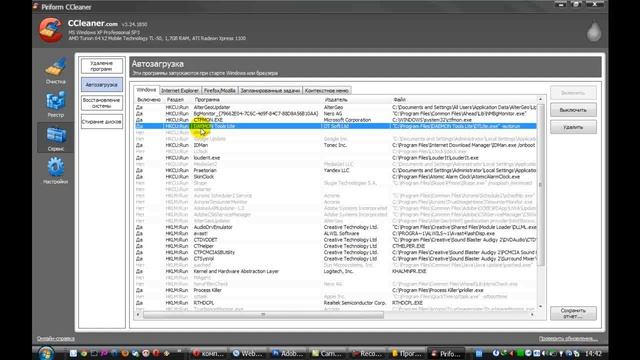Click the list's vertical scrollbar up arrow
Screen dimensions: 640x360
pos(540,99)
